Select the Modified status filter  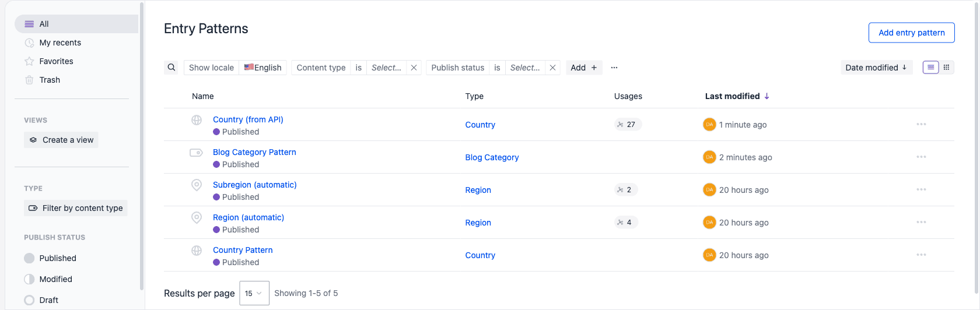pos(48,279)
